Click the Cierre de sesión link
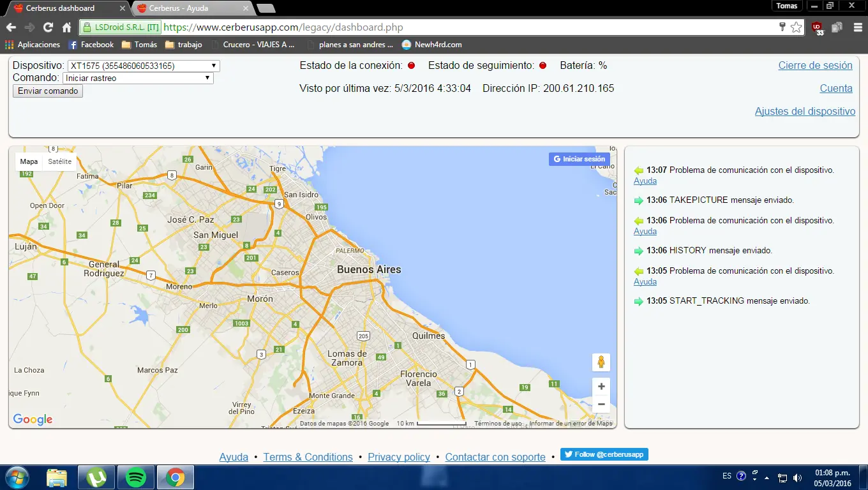Viewport: 868px width, 490px height. (x=815, y=65)
